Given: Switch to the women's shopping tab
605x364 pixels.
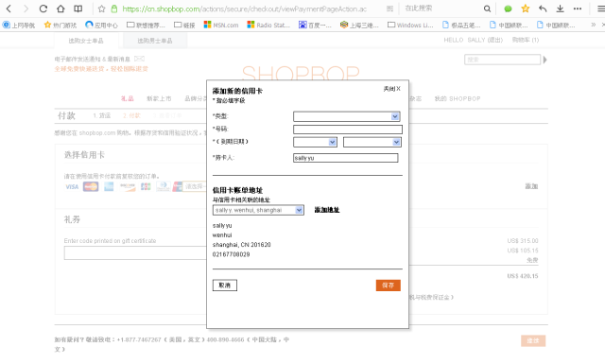Looking at the screenshot, I should coord(86,41).
